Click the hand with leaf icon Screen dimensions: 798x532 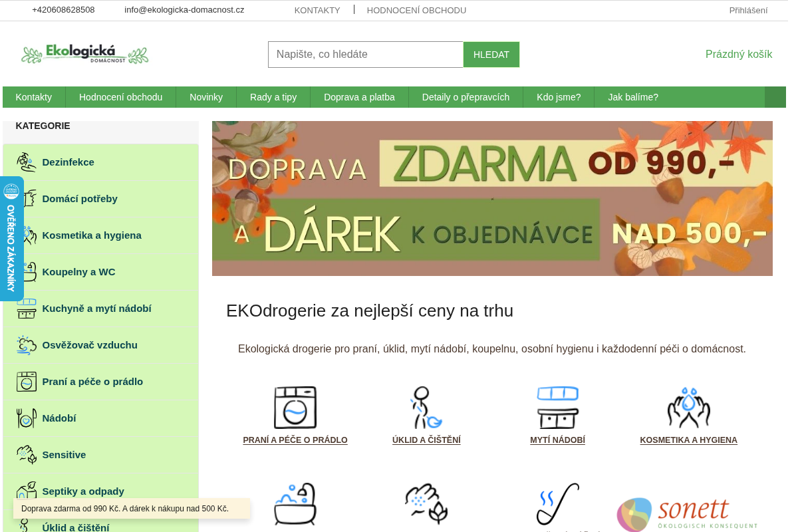(x=426, y=504)
